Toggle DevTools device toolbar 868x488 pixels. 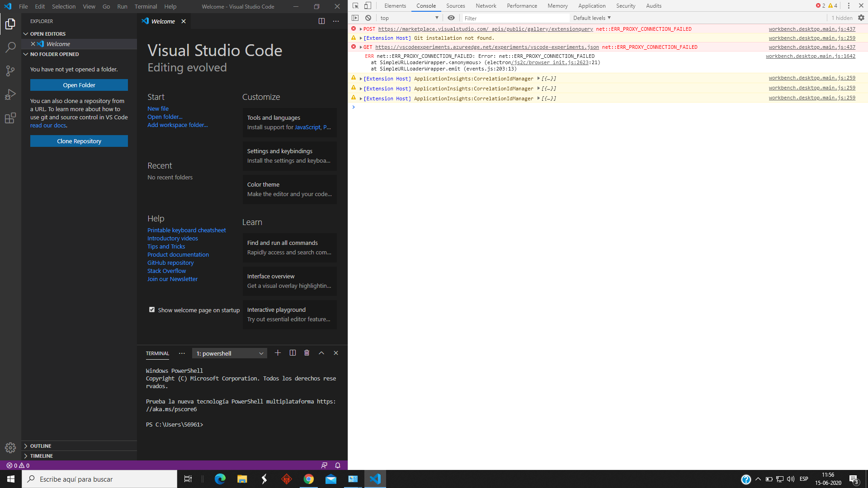pos(368,6)
